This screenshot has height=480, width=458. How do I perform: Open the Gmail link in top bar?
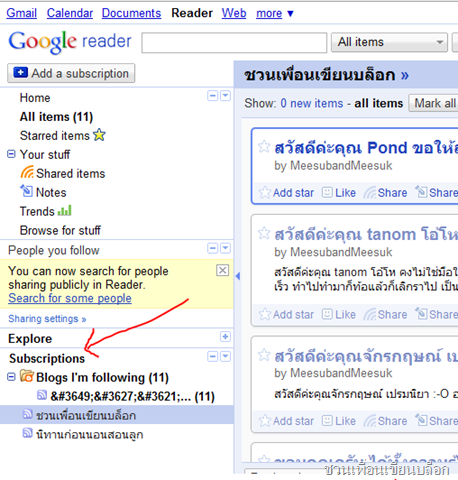tap(22, 13)
